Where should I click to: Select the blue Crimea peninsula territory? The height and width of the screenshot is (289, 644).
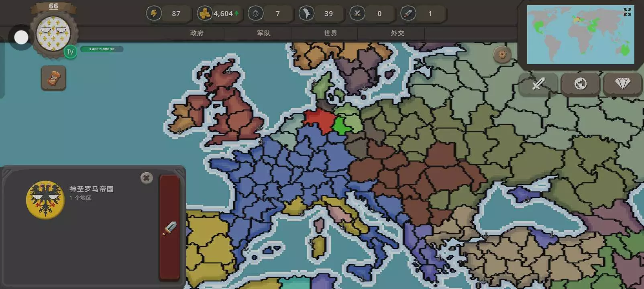point(524,194)
